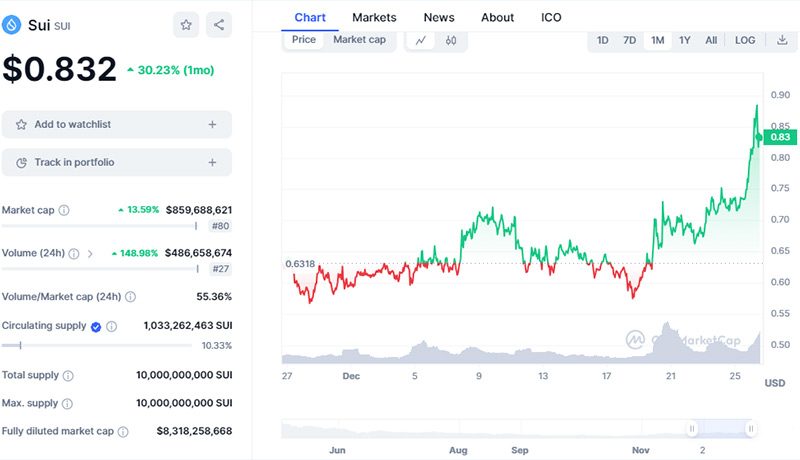The height and width of the screenshot is (460, 800).
Task: Click info icon next to Fully diluted market cap
Action: point(123,432)
